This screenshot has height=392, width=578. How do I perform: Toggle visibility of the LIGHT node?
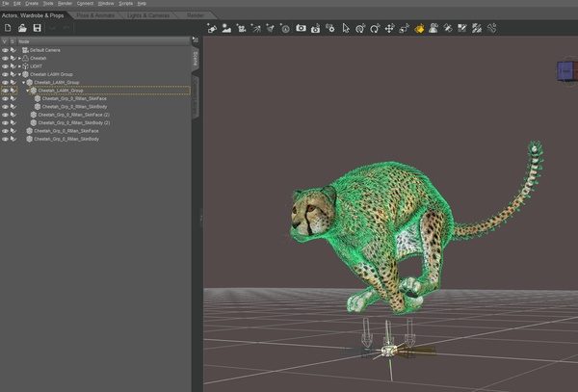[x=5, y=66]
